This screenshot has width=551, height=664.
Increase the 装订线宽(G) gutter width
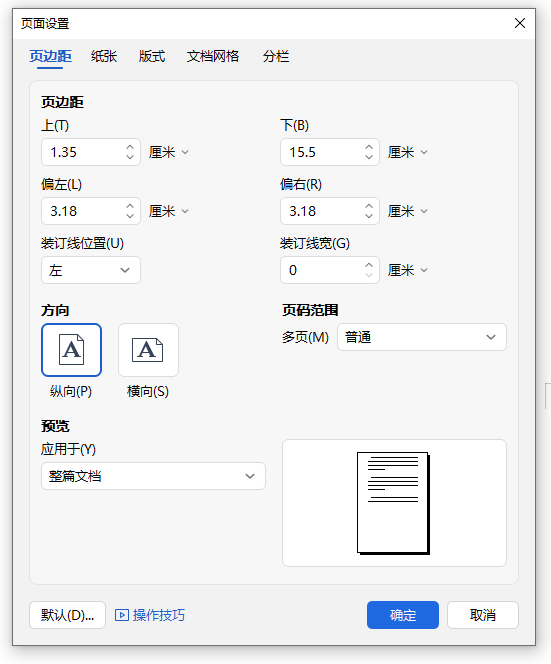click(x=369, y=265)
